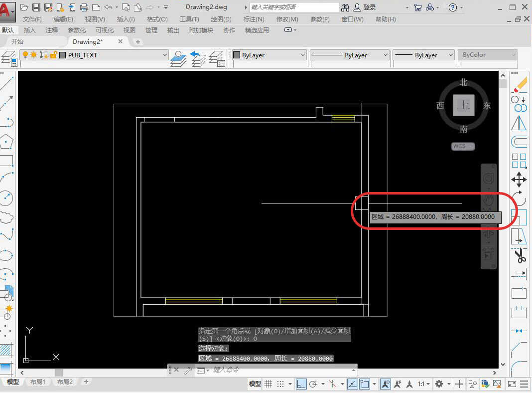Select the Offset tool

point(519,141)
